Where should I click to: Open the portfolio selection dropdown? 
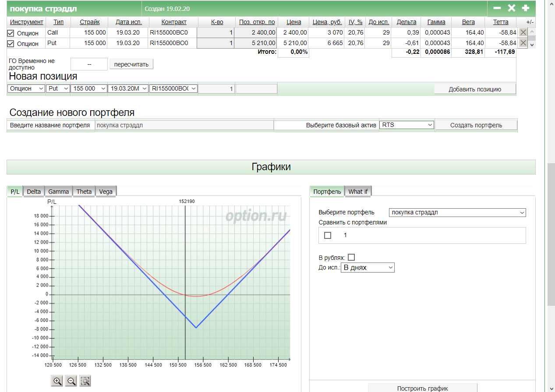tap(457, 212)
